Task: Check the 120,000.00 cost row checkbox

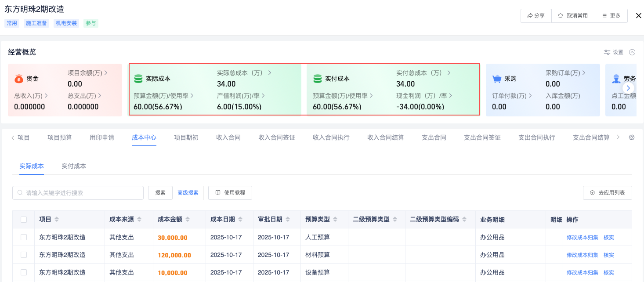Action: pos(24,255)
